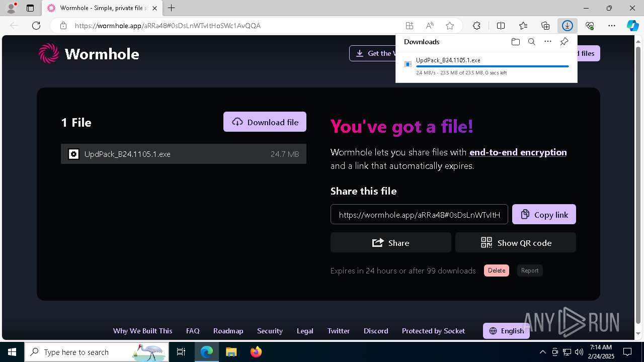Report this file
The width and height of the screenshot is (644, 362).
pos(530,270)
